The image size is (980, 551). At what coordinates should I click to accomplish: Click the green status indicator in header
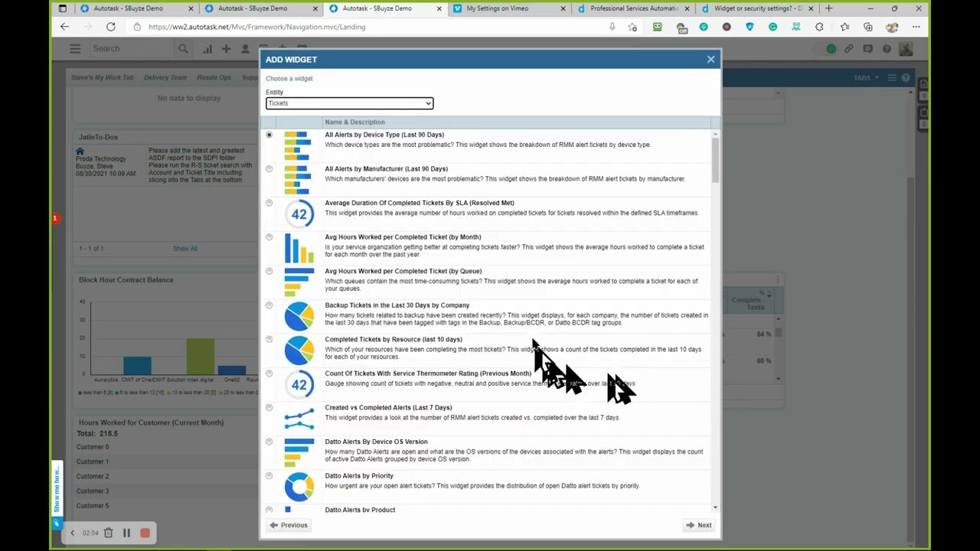pos(831,48)
